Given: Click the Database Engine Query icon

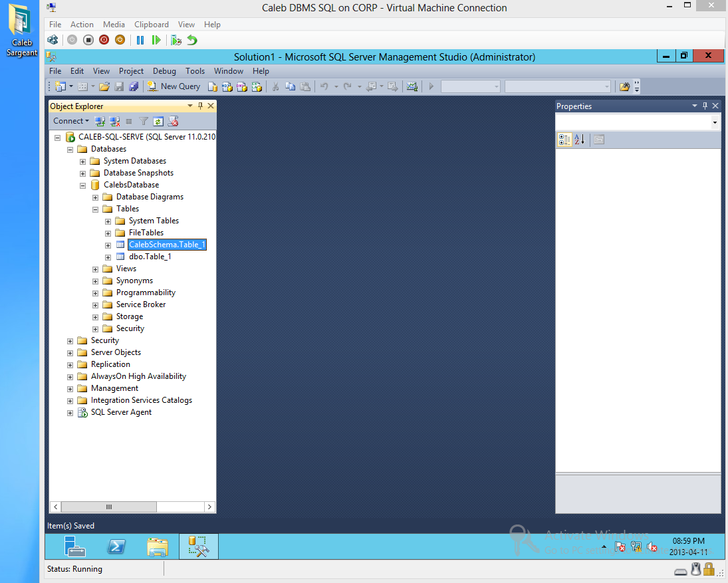Looking at the screenshot, I should click(x=212, y=86).
